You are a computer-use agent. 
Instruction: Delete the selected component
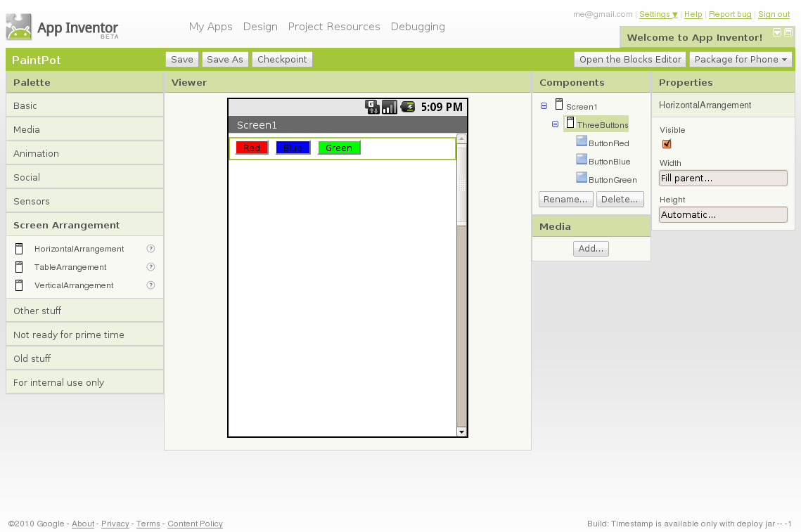pyautogui.click(x=620, y=199)
